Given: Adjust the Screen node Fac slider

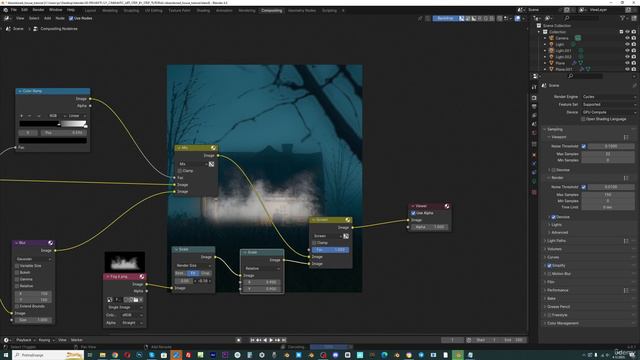Looking at the screenshot, I should pyautogui.click(x=330, y=250).
